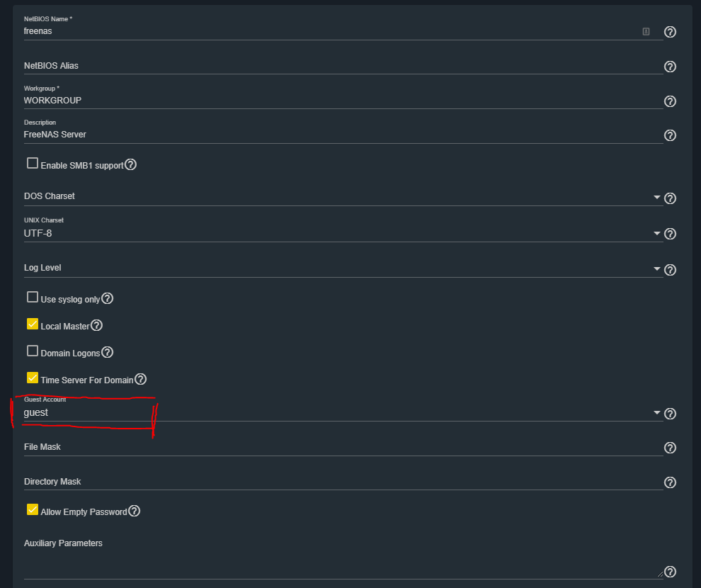View help for Description field
Viewport: 701px width, 588px height.
(x=670, y=135)
